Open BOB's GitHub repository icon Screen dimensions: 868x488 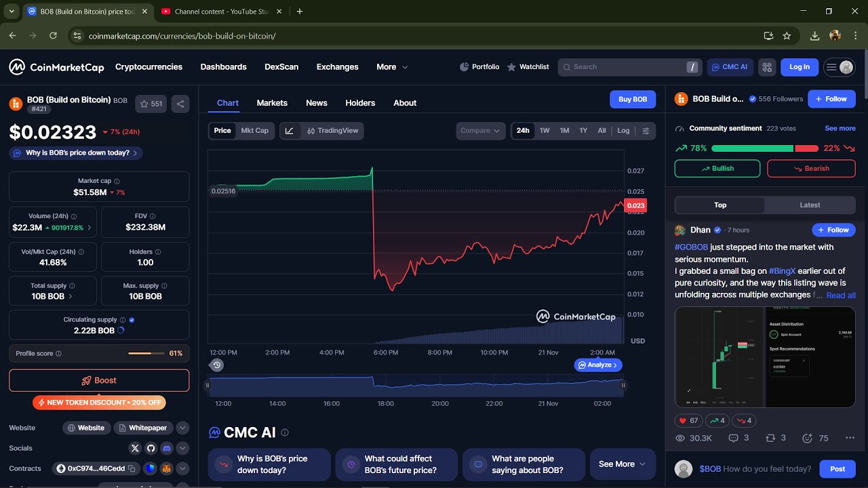[x=151, y=448]
